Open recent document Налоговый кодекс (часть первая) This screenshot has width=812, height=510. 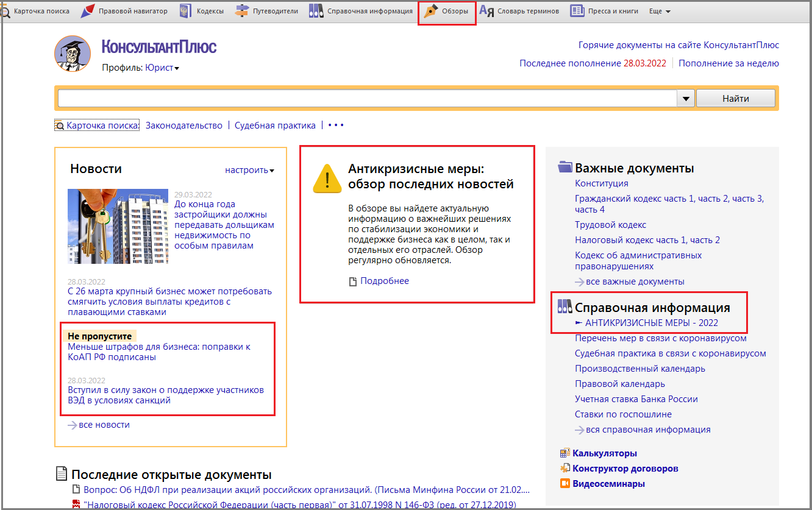299,505
